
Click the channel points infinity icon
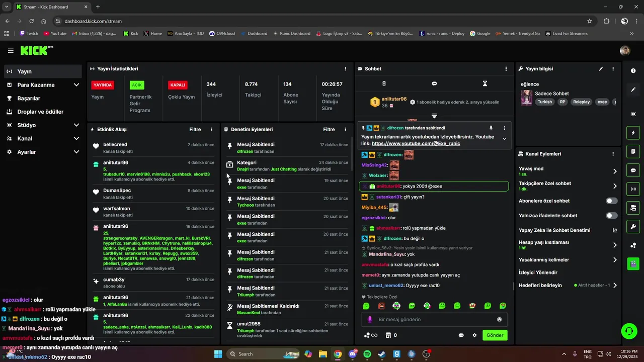pos(370,335)
